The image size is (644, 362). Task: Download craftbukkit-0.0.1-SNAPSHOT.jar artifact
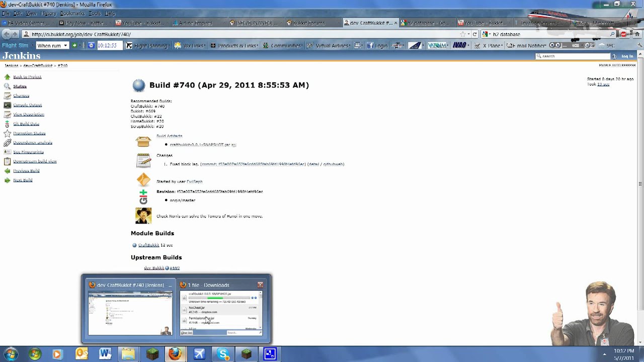200,145
